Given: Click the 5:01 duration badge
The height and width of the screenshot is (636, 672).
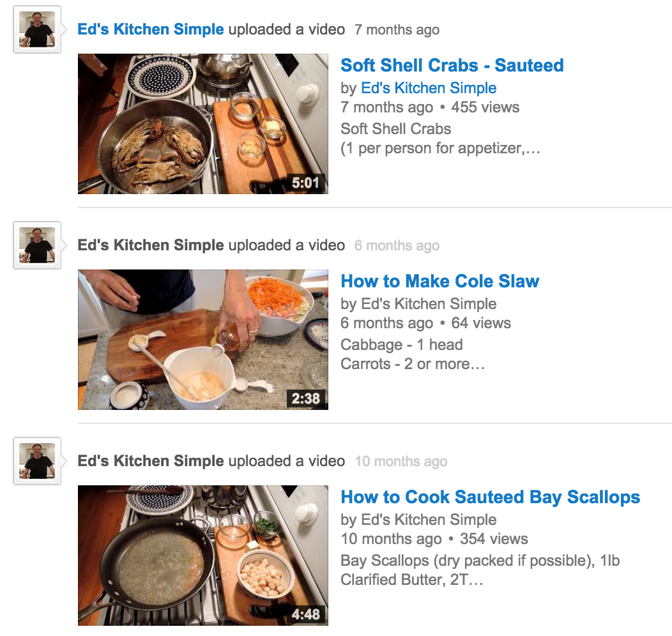Looking at the screenshot, I should point(305,183).
